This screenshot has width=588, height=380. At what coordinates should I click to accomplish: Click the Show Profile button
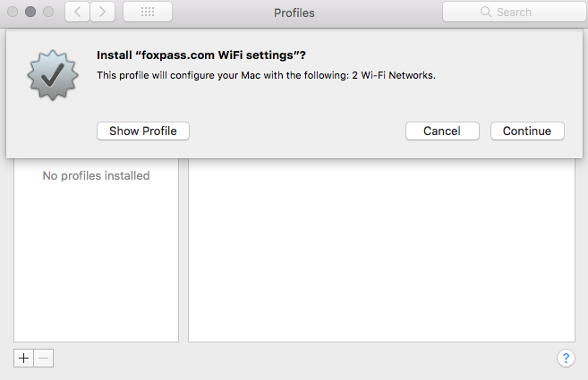(143, 131)
